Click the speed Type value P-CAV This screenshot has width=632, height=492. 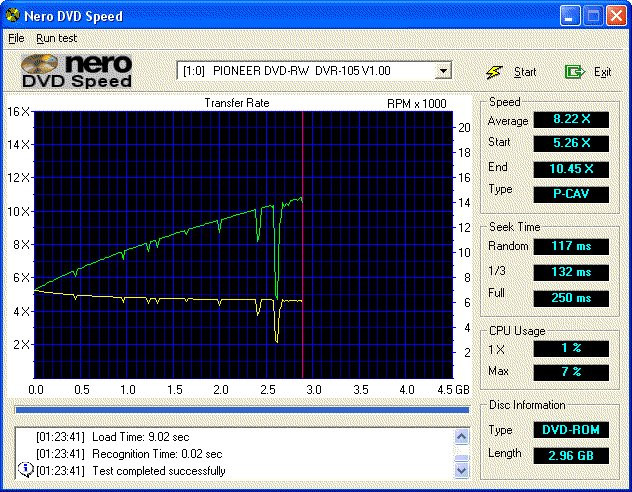[571, 194]
